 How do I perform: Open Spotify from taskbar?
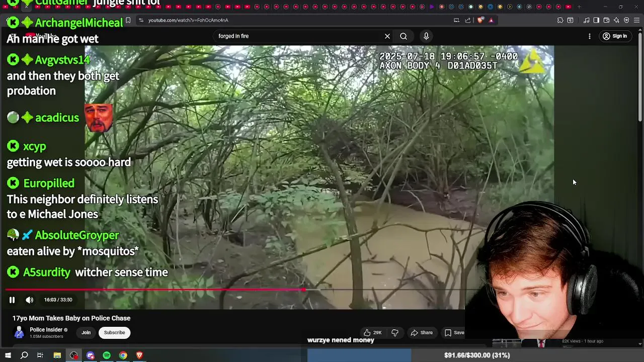[107, 355]
